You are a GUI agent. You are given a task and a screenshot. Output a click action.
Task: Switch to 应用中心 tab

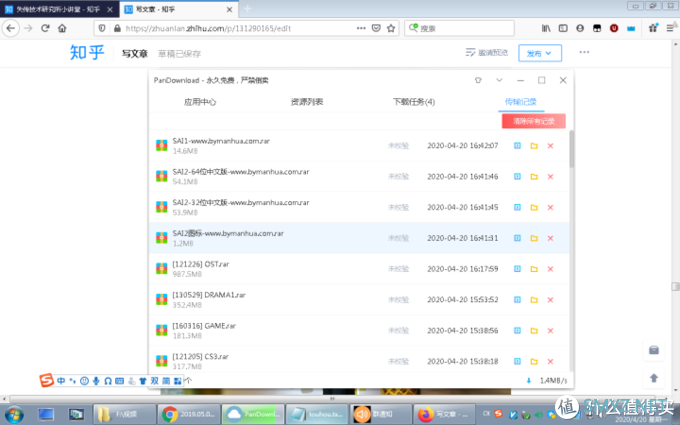click(200, 102)
